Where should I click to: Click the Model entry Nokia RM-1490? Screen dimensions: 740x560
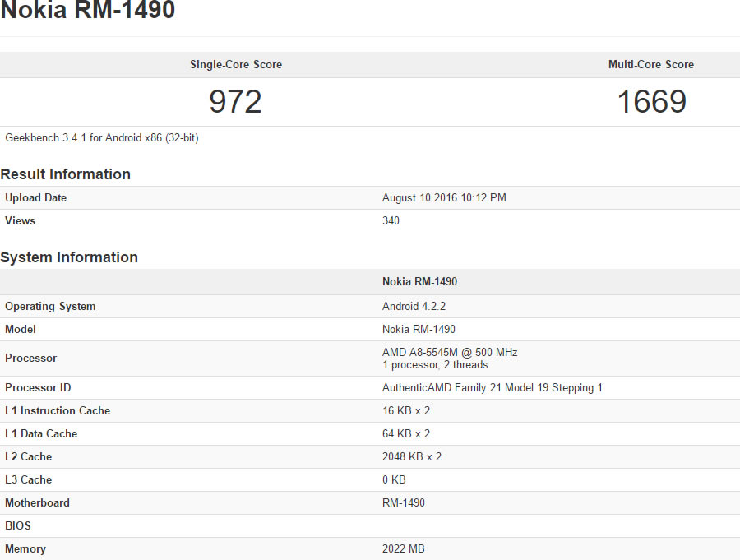pos(419,329)
